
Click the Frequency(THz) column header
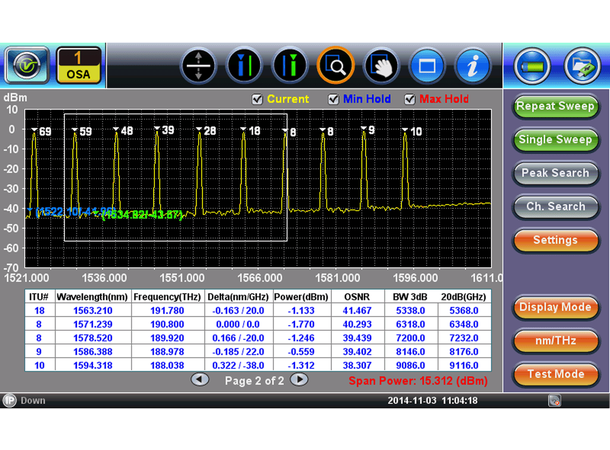[167, 297]
